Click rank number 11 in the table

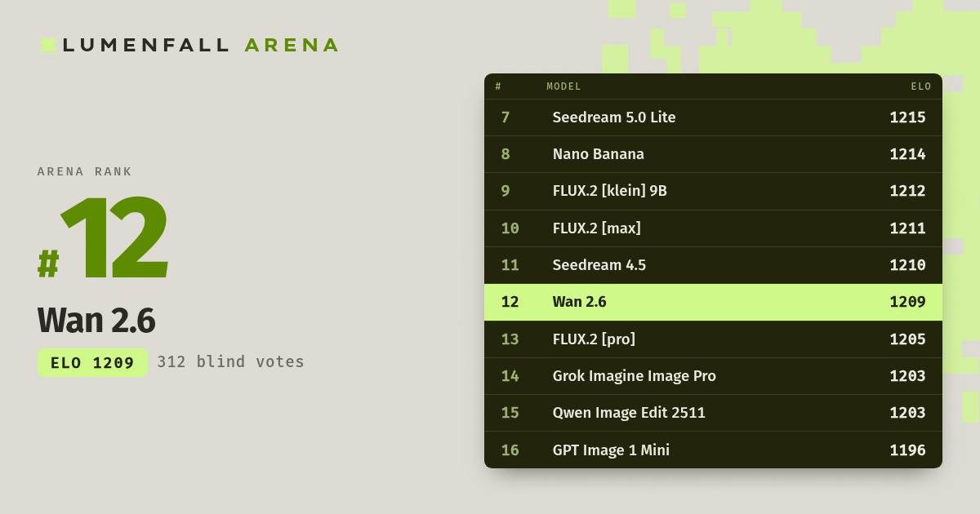point(510,265)
